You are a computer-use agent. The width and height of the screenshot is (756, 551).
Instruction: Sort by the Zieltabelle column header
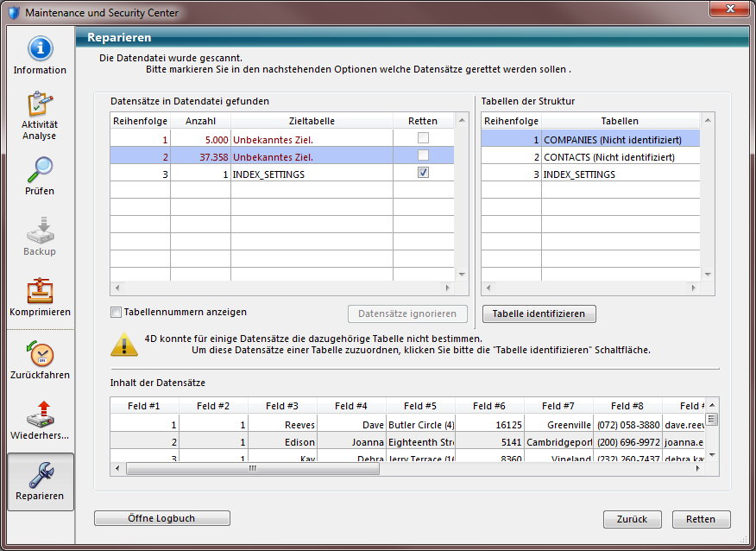312,121
